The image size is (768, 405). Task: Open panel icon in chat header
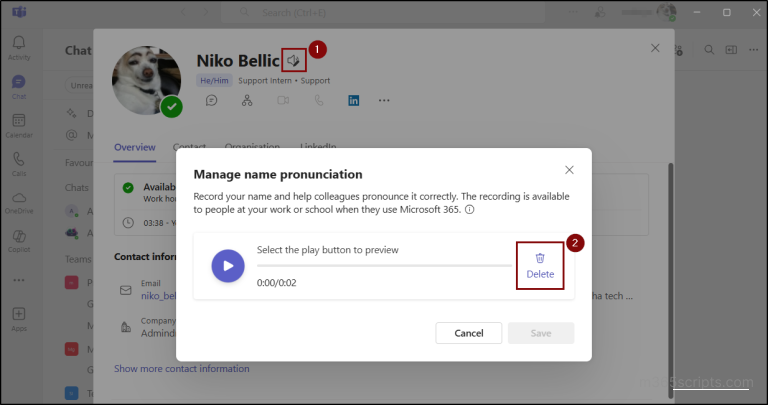[x=731, y=49]
